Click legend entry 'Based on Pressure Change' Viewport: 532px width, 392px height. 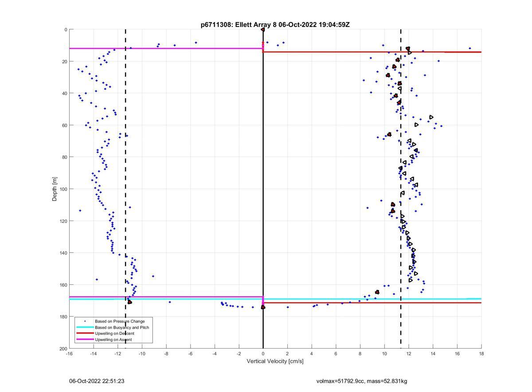point(120,321)
